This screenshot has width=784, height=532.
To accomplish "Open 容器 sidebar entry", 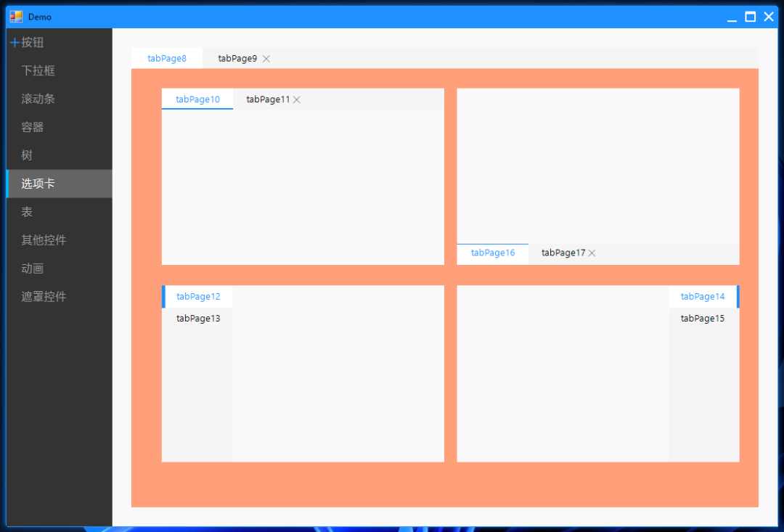I will click(59, 127).
